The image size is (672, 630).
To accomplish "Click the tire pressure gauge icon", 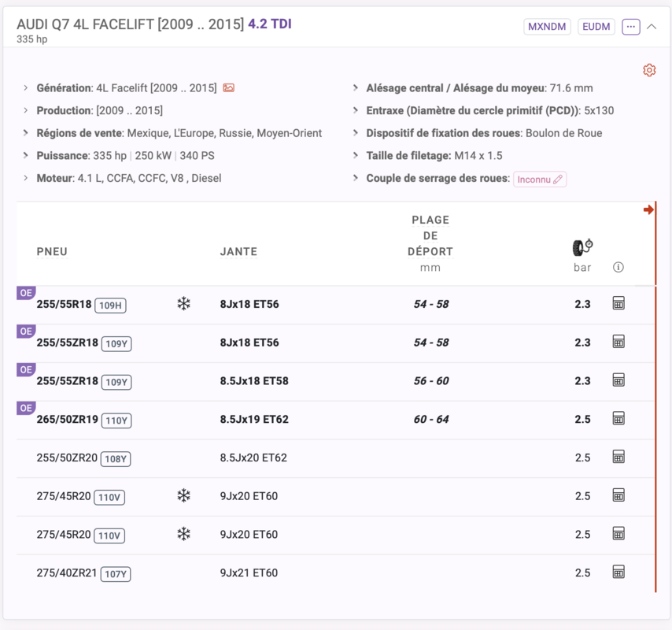I will [582, 247].
